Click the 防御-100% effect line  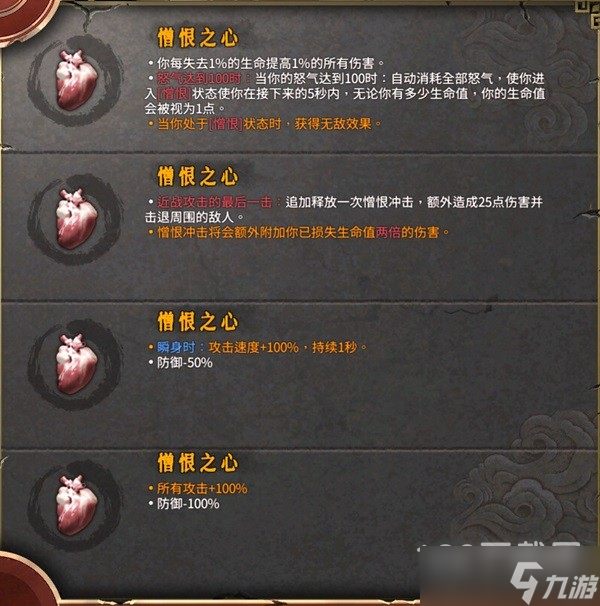pyautogui.click(x=184, y=504)
